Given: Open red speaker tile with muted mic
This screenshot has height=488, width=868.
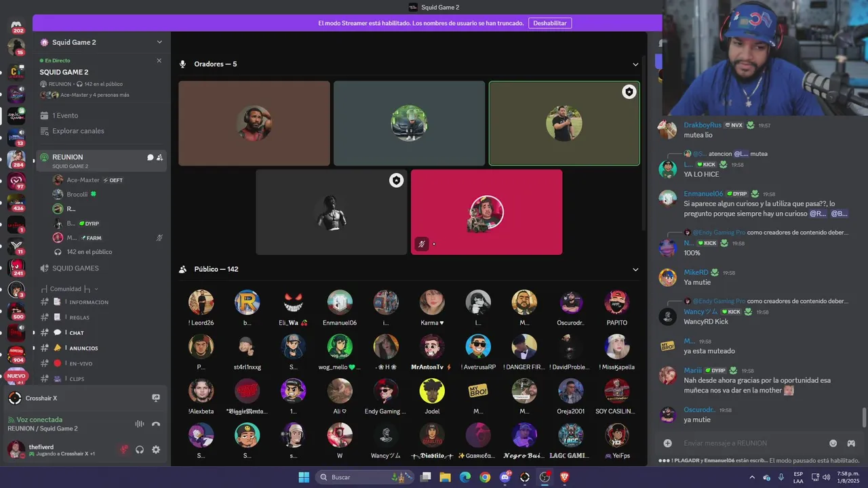Looking at the screenshot, I should coord(486,212).
